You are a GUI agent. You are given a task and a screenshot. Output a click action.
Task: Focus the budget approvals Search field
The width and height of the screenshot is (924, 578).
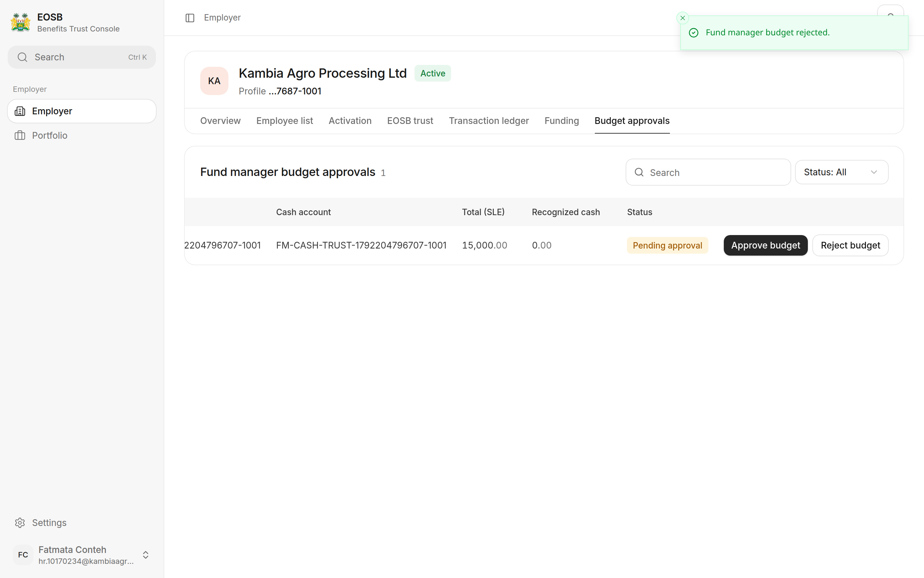pos(708,172)
